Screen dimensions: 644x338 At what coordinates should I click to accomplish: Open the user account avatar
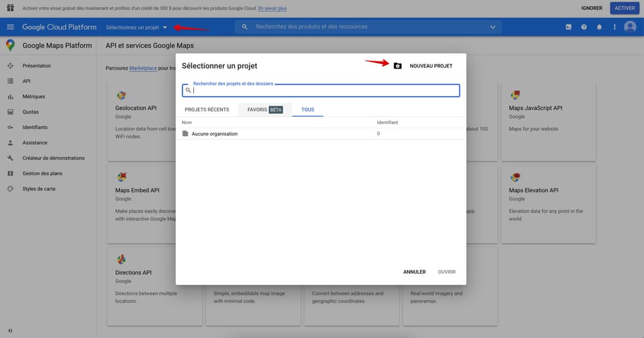(x=630, y=27)
